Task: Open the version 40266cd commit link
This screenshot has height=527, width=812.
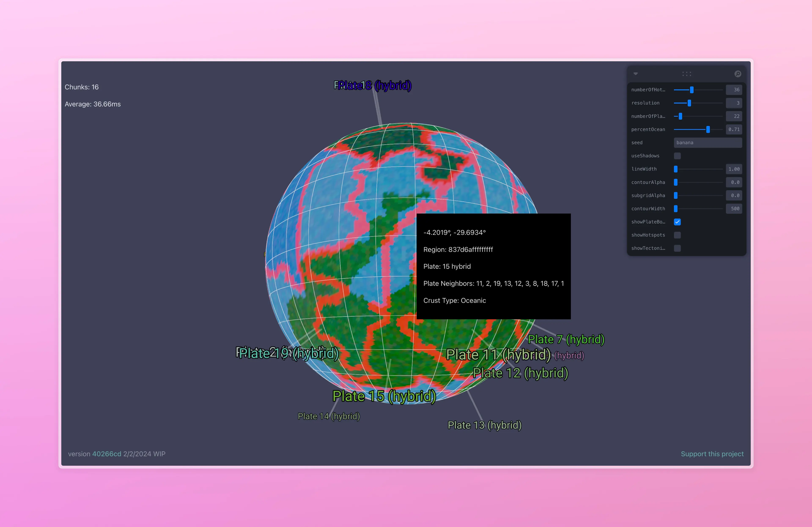Action: point(106,454)
